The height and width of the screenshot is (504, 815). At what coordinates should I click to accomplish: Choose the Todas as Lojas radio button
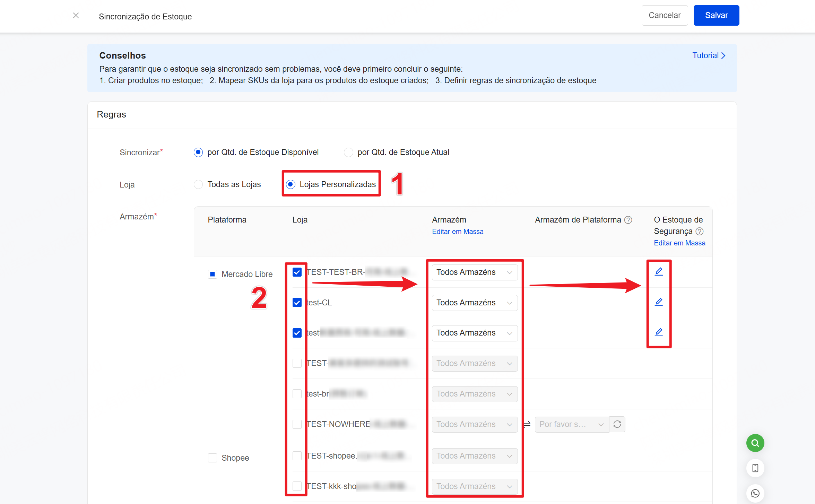point(198,184)
